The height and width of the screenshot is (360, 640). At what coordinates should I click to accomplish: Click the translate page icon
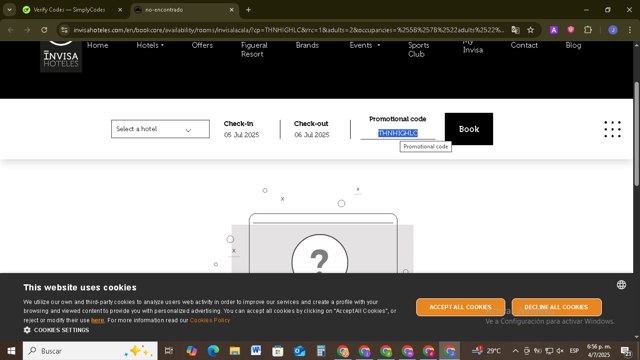point(516,30)
